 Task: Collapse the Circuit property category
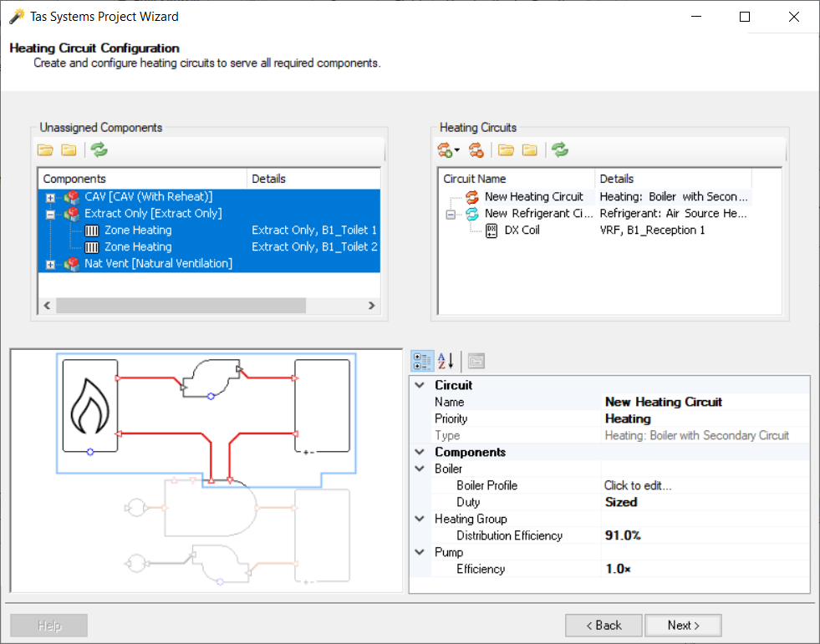420,385
